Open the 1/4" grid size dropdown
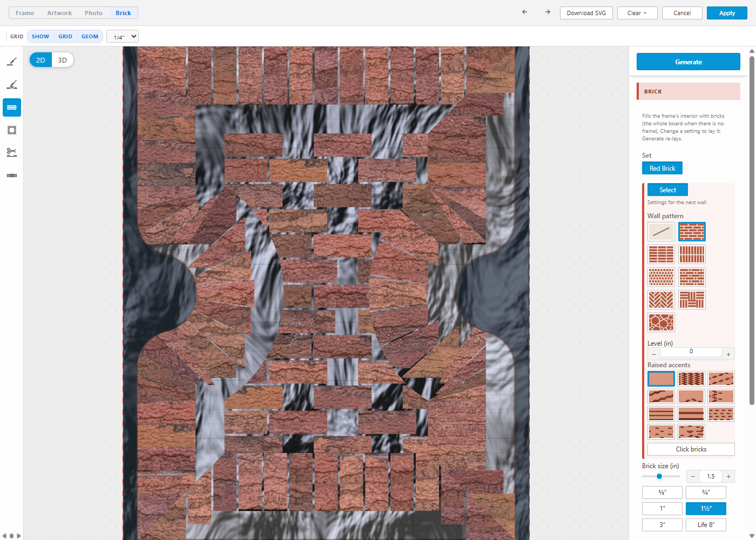This screenshot has height=540, width=756. (123, 36)
